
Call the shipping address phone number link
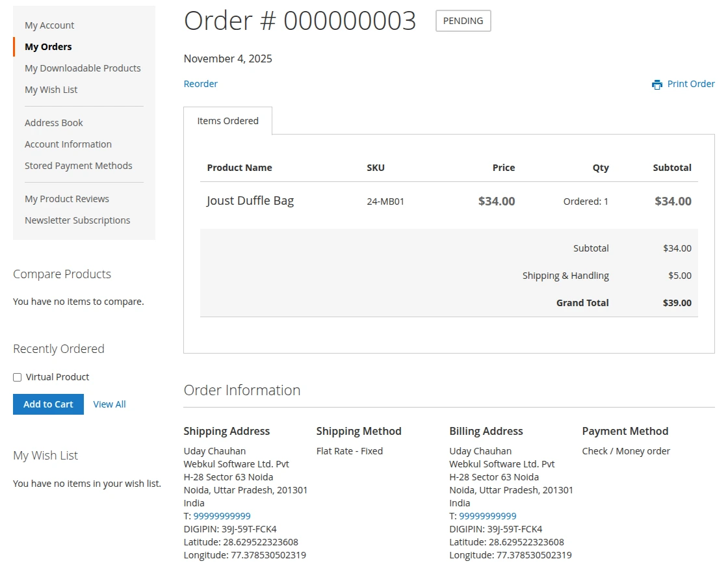(222, 515)
